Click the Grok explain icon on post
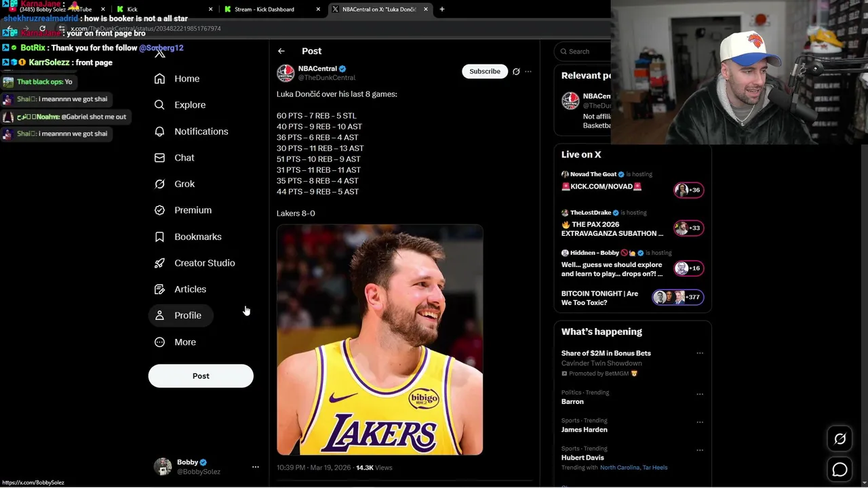 (x=516, y=71)
